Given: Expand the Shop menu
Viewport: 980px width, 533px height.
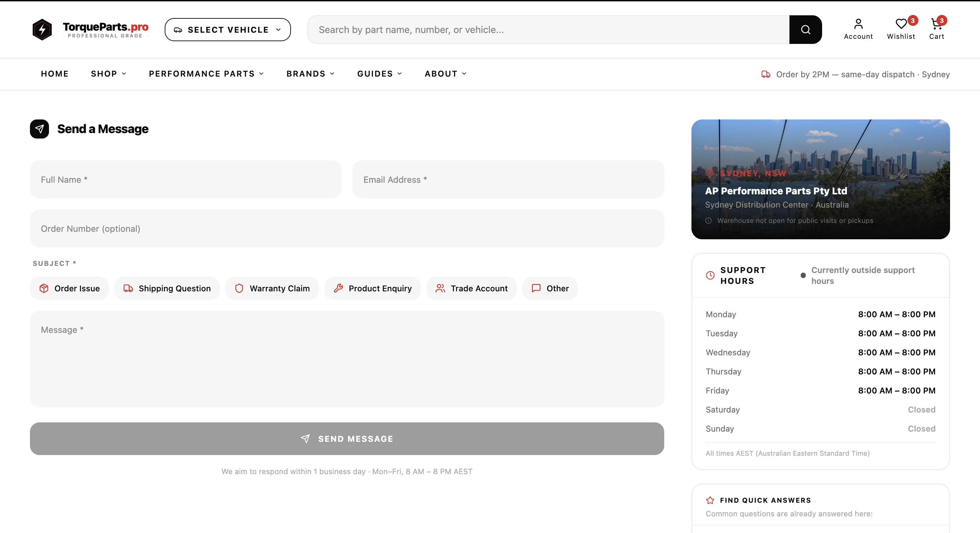Looking at the screenshot, I should coord(108,74).
